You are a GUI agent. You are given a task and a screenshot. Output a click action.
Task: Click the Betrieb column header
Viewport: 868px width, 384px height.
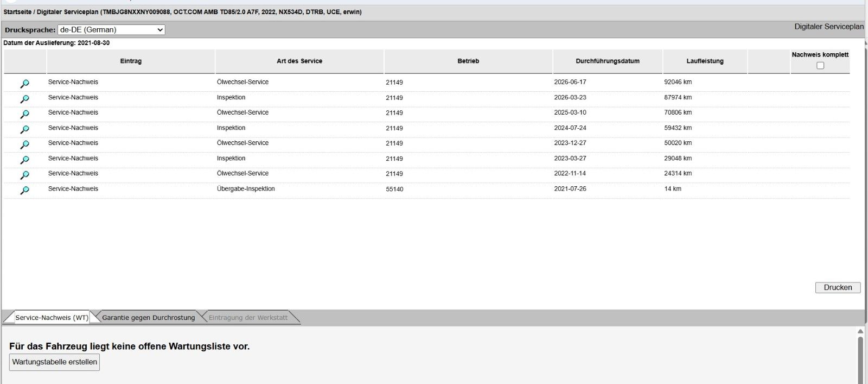[x=468, y=61]
